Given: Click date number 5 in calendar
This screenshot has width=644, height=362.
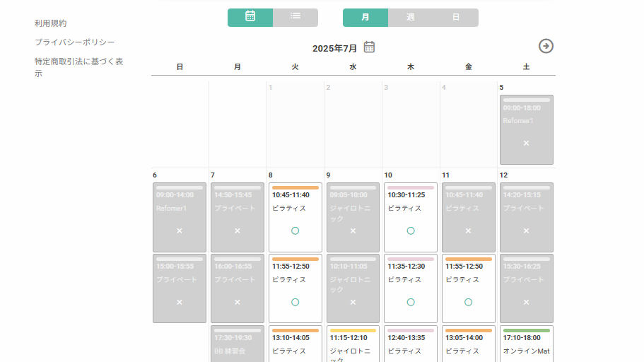Looking at the screenshot, I should coord(501,88).
